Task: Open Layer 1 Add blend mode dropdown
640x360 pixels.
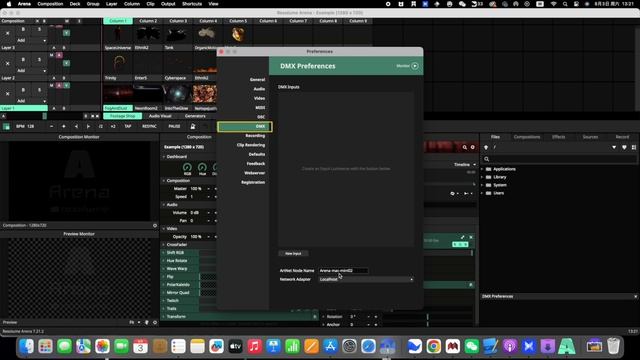Action: (31, 101)
